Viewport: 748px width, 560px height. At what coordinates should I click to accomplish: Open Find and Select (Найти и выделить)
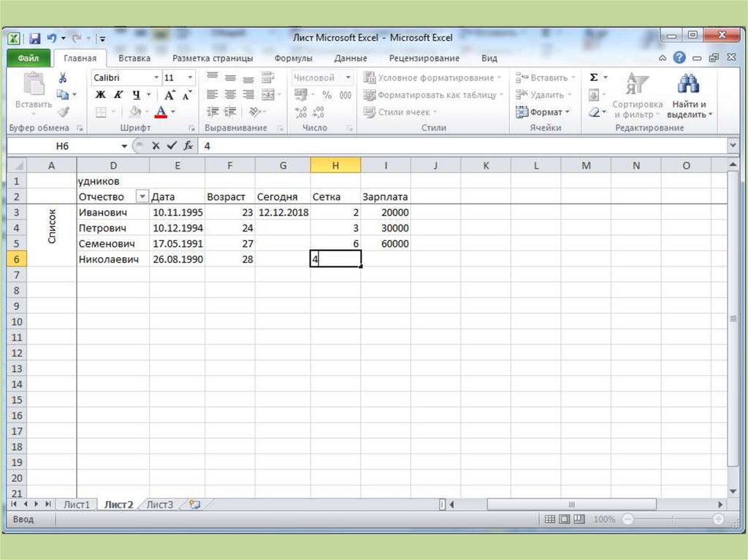[689, 96]
